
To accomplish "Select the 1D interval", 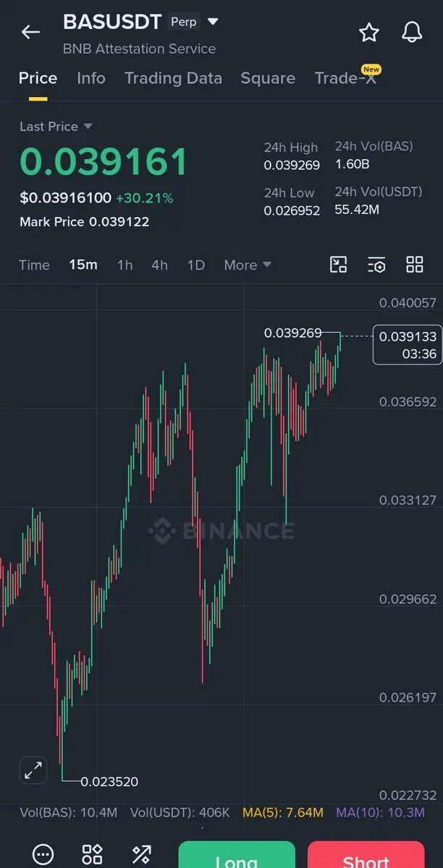I will 195,265.
